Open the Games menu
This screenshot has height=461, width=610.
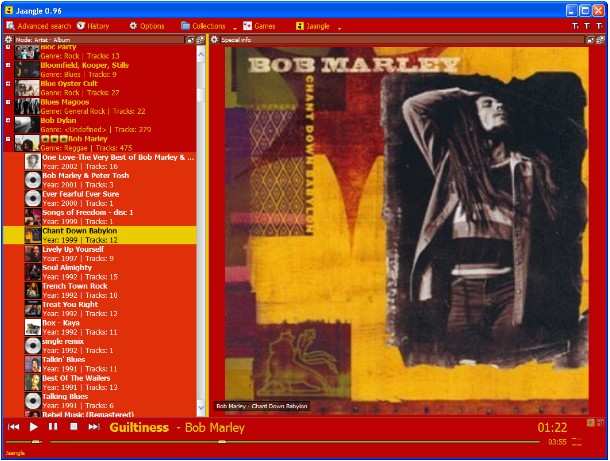[259, 26]
